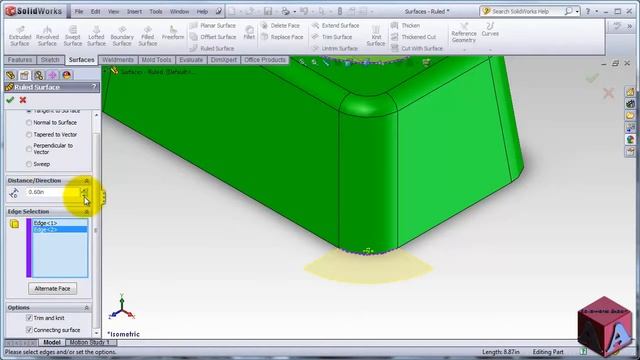Open the Tools menu

pos(156,11)
